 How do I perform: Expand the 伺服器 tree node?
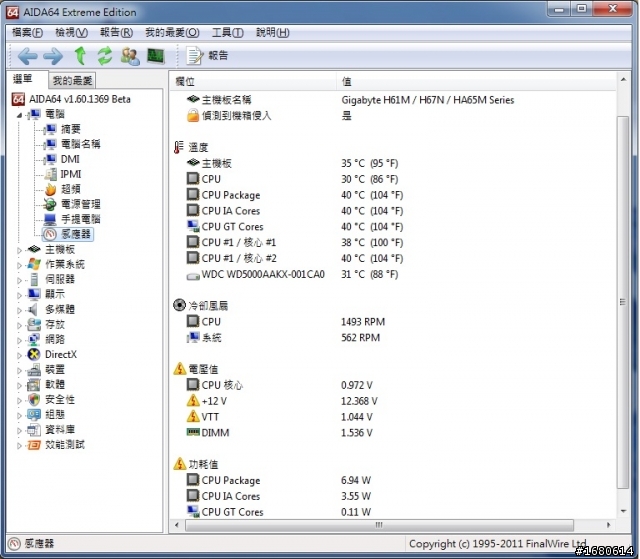point(19,280)
